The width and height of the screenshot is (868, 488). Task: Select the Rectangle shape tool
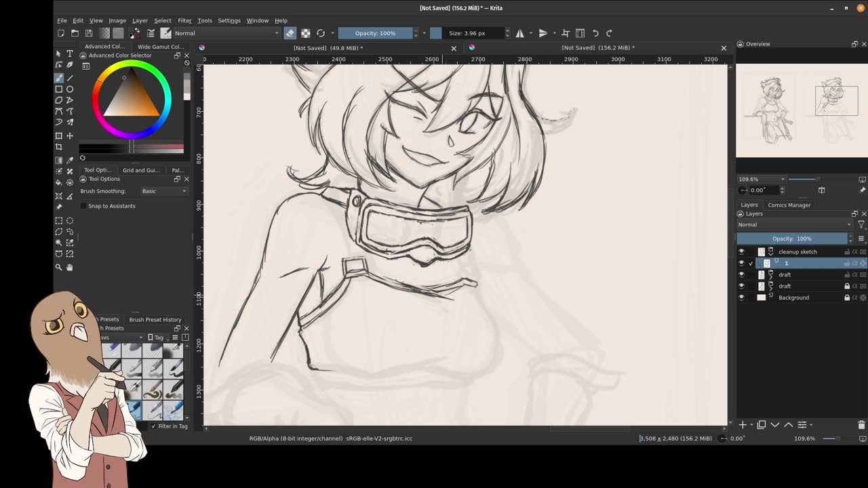59,89
